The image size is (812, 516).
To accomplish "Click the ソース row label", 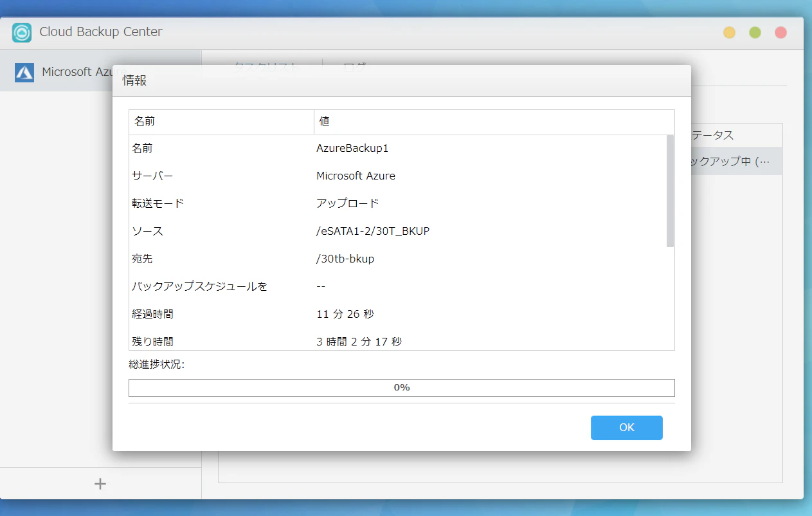I will 147,231.
